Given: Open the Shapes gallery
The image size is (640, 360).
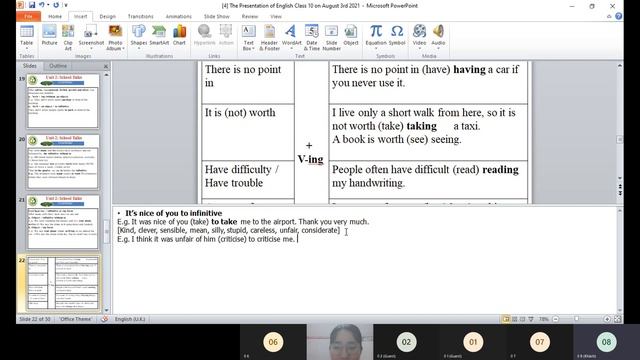Looking at the screenshot, I should [138, 37].
